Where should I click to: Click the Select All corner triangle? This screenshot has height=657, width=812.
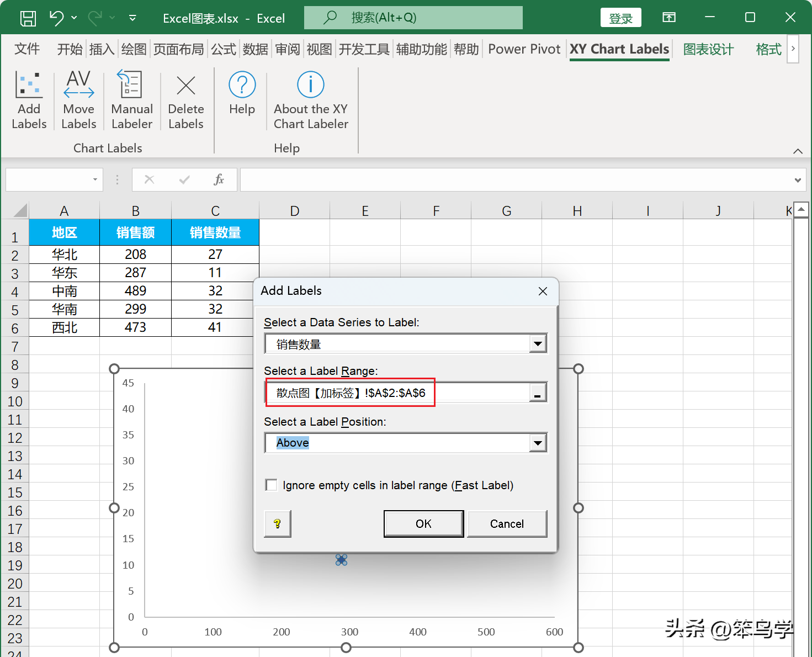(x=19, y=210)
